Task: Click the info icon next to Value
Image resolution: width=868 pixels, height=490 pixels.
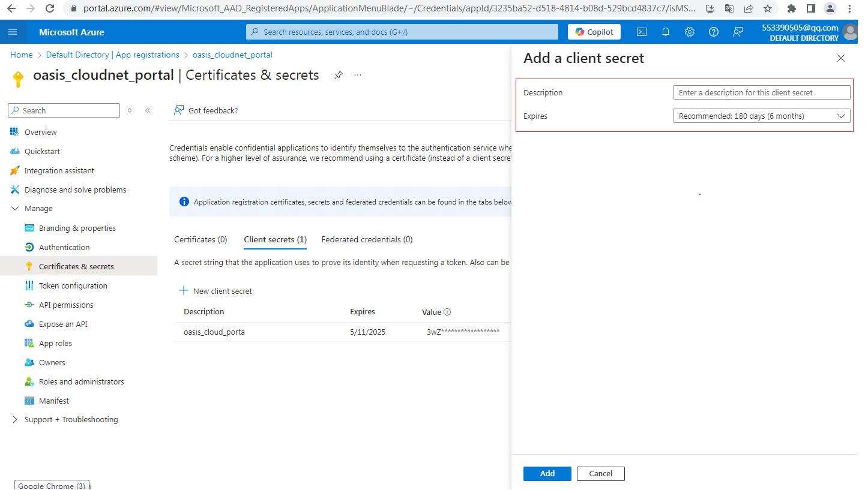Action: click(447, 312)
